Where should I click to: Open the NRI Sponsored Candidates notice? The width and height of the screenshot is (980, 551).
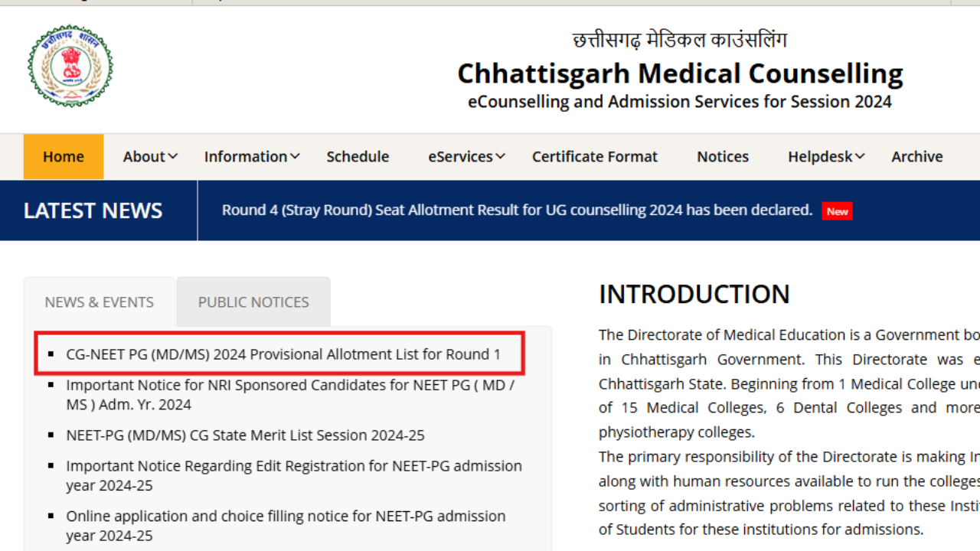pos(291,395)
